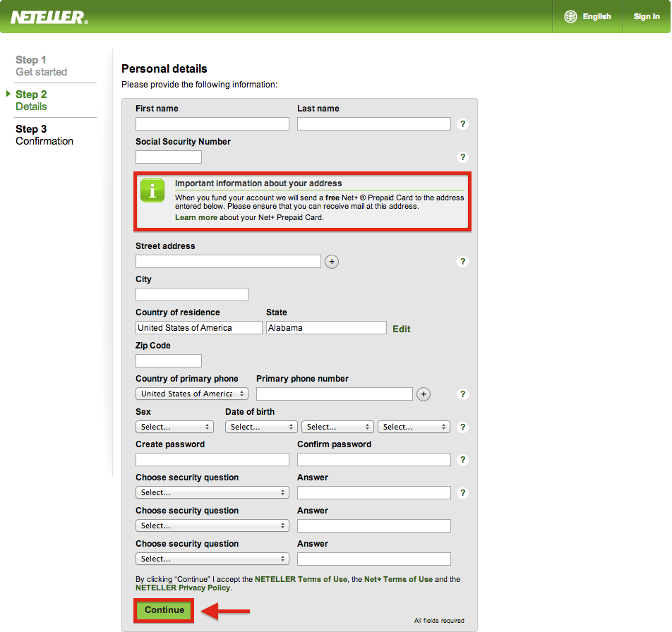Click Edit link next to State
The height and width of the screenshot is (632, 672).
click(x=402, y=329)
